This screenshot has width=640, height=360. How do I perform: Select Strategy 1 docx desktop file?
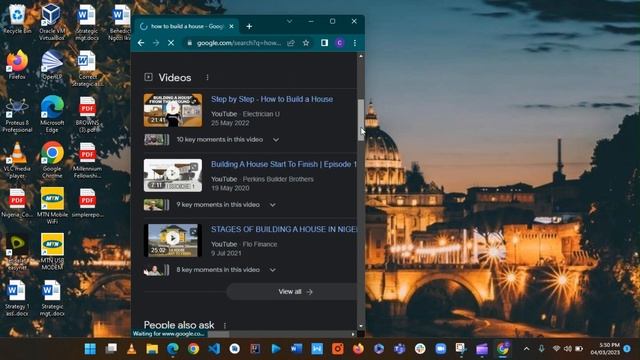click(17, 298)
